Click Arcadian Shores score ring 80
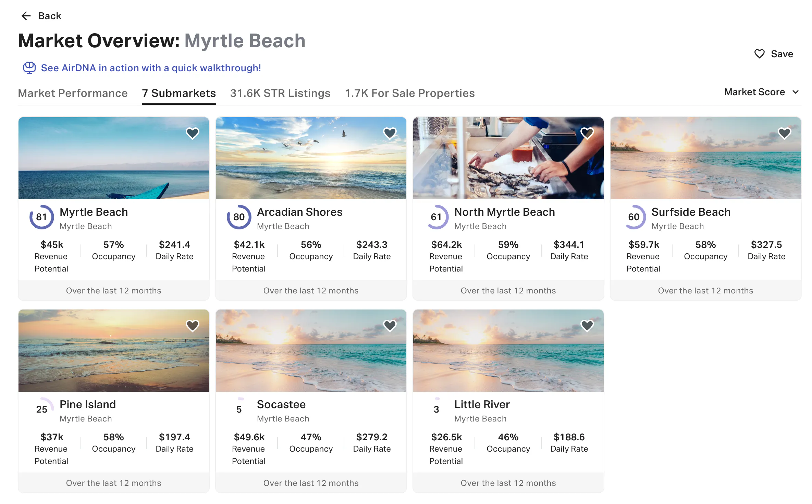 (x=239, y=217)
